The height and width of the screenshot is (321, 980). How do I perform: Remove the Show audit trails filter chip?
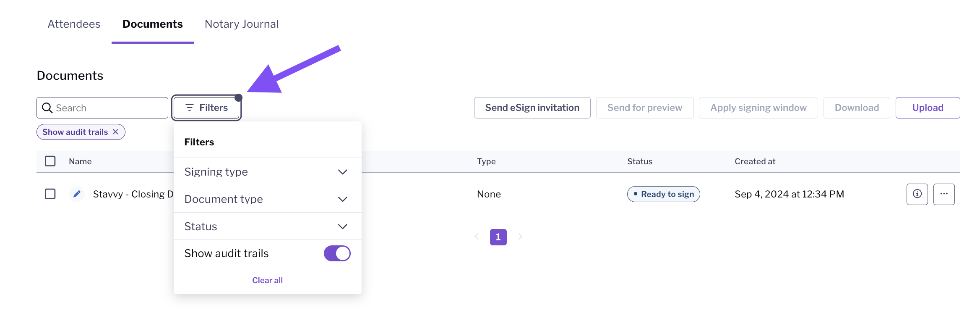(115, 132)
